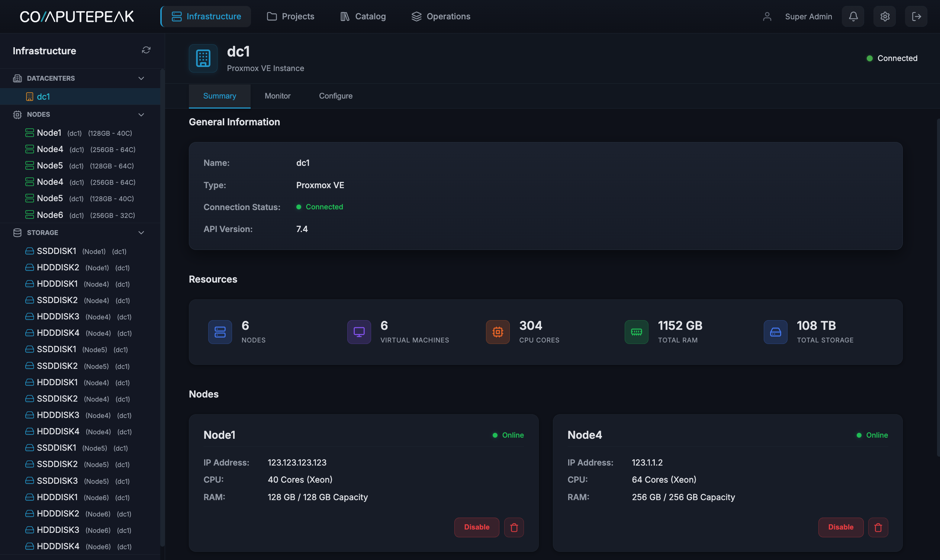940x560 pixels.
Task: Disable Node1
Action: (x=476, y=527)
